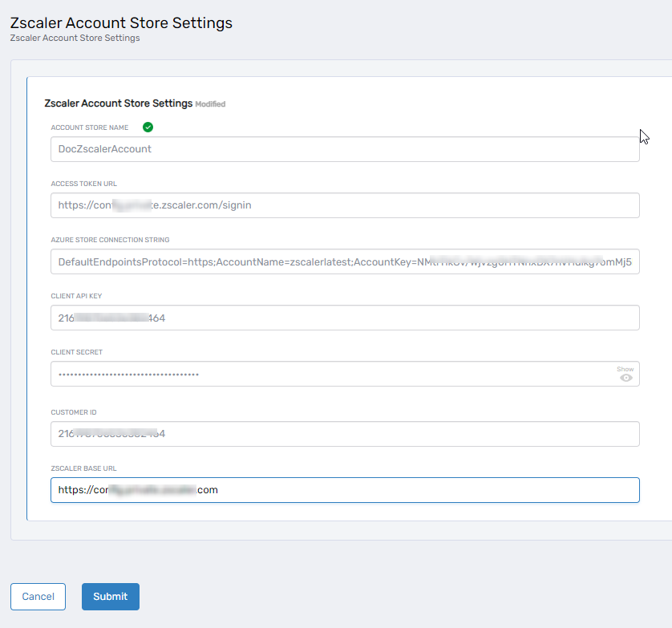Submit the account store settings

pos(110,597)
